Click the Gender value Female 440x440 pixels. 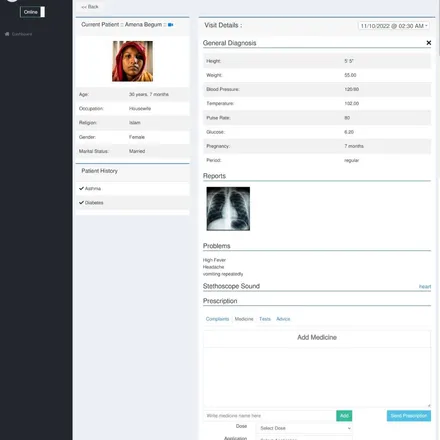coord(137,137)
